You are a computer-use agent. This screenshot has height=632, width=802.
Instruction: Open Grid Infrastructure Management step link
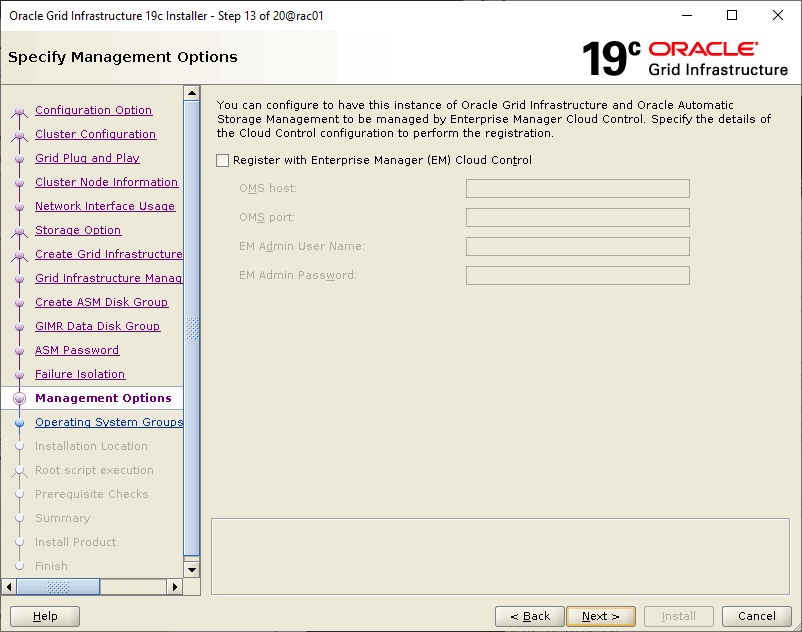click(109, 278)
